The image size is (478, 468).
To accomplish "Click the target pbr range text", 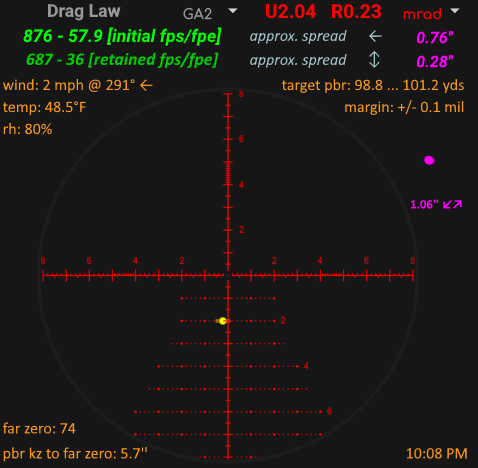I will (373, 85).
